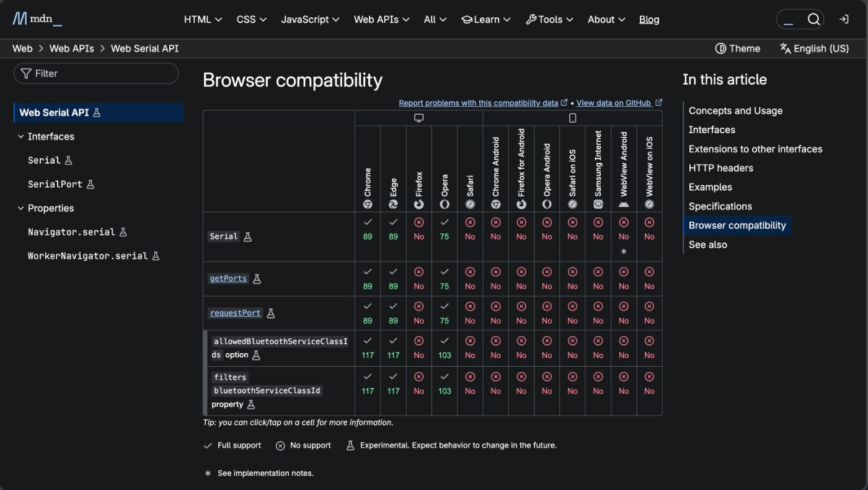Click the desktop monitor icon above browser columns
This screenshot has width=868, height=490.
(x=418, y=116)
